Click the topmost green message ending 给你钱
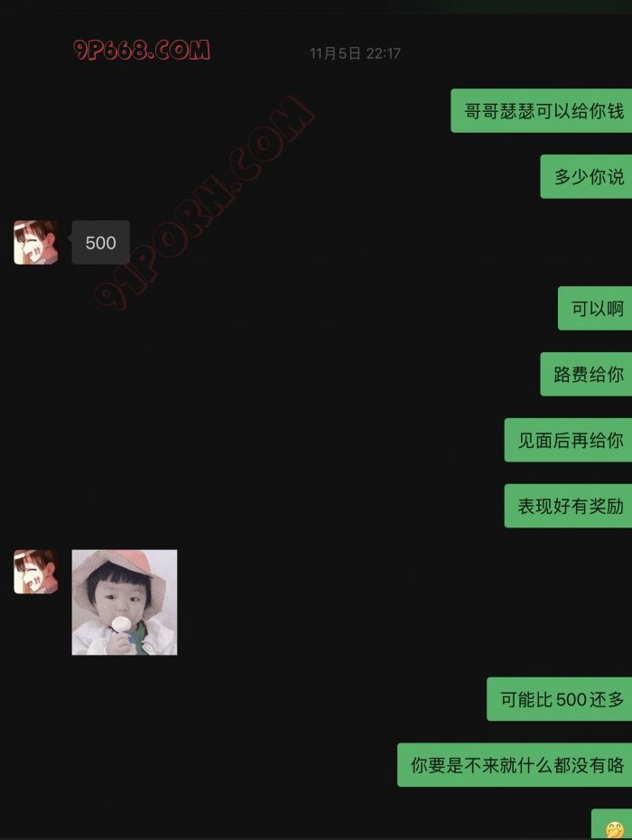This screenshot has width=632, height=840. click(x=542, y=111)
